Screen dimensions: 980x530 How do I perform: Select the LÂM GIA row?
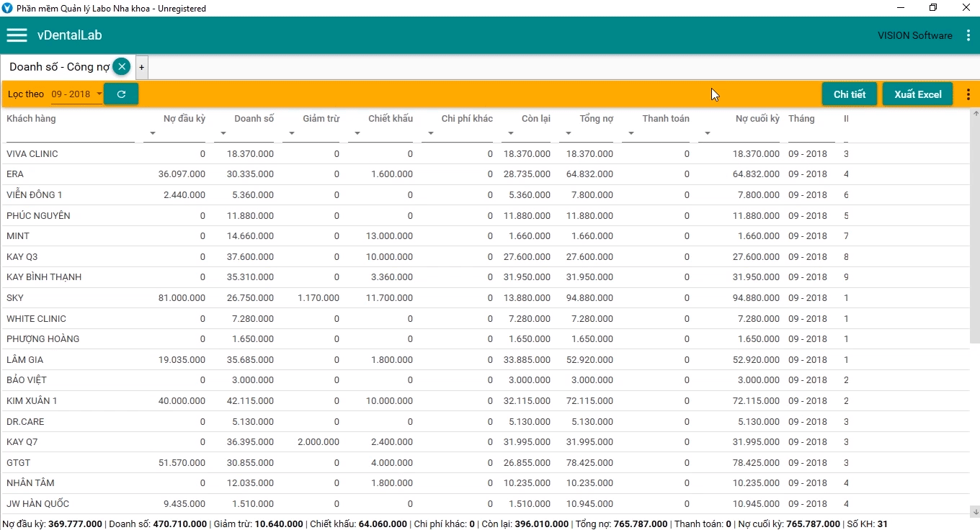486,360
